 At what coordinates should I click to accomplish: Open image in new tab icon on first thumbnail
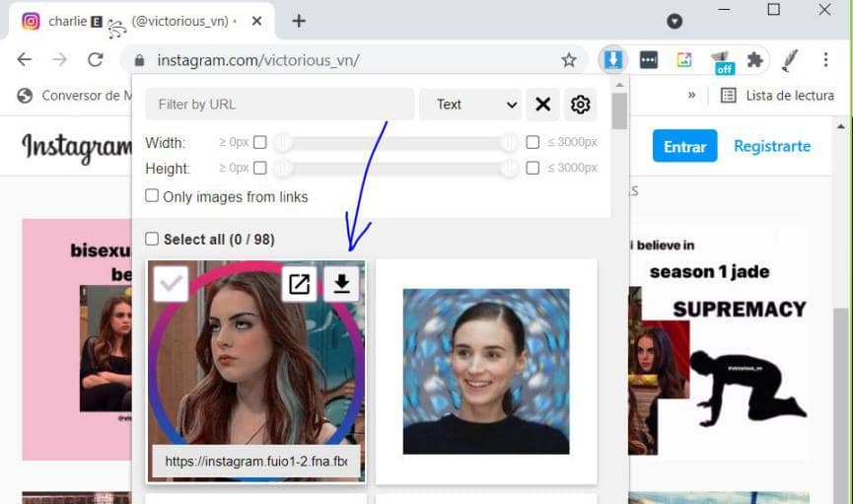pyautogui.click(x=299, y=284)
